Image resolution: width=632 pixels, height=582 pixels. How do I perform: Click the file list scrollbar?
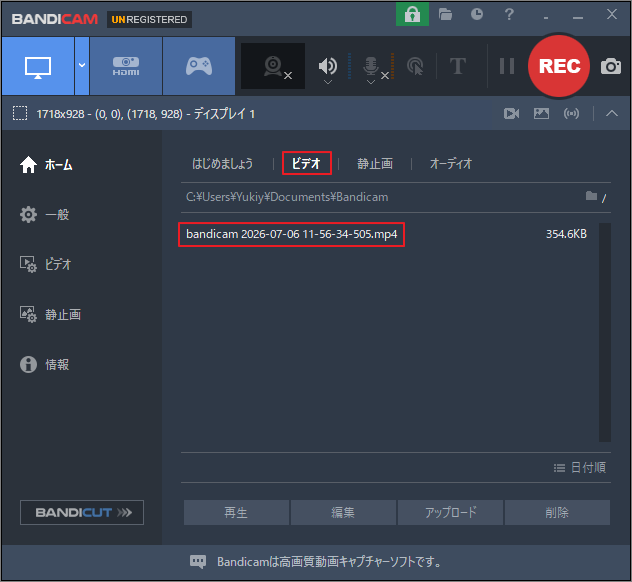click(605, 333)
